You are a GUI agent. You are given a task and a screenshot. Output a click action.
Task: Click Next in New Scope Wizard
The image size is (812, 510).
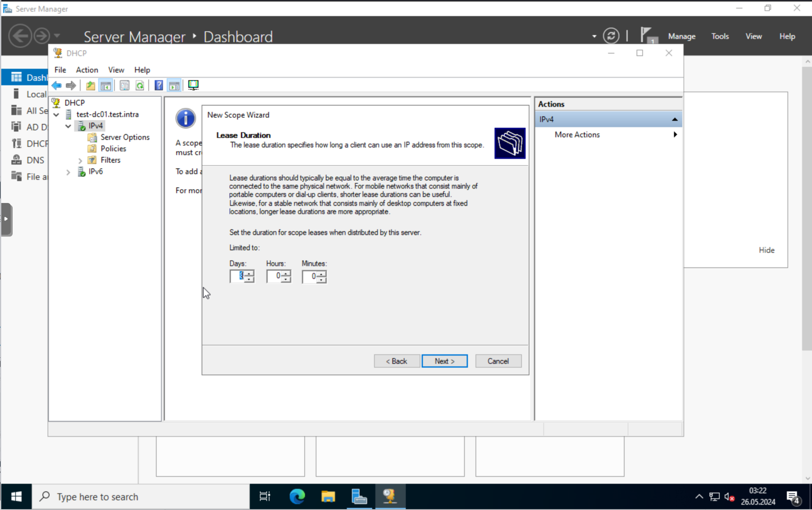click(x=444, y=361)
